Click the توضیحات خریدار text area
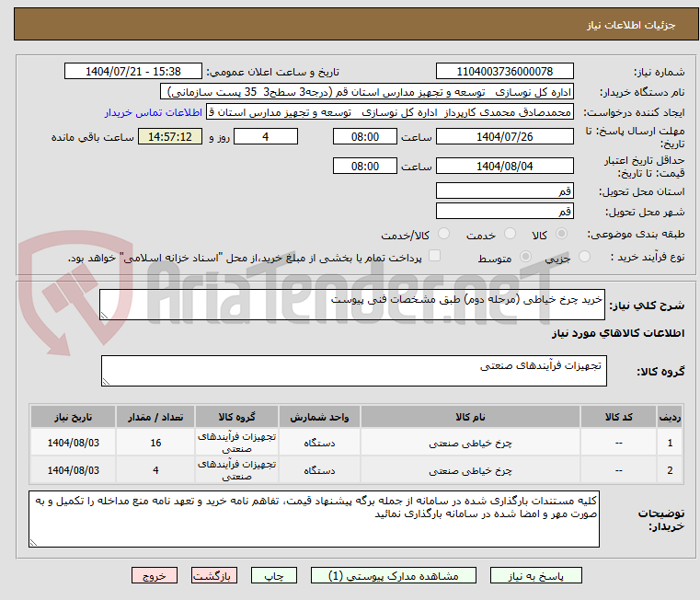 point(314,519)
